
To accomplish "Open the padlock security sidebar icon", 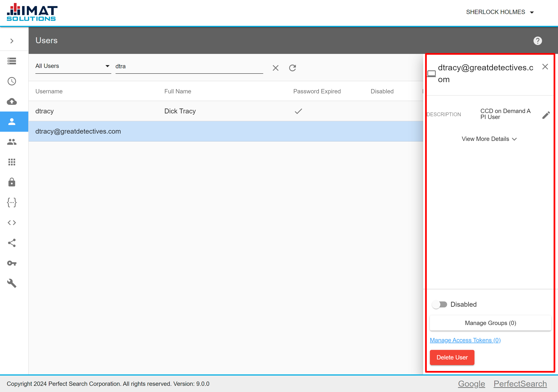I will [12, 182].
